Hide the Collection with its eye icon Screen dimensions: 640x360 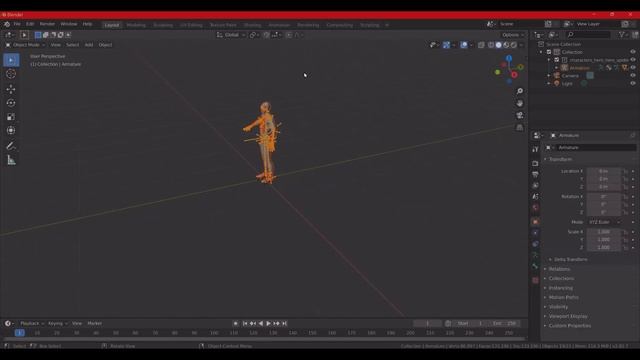point(633,52)
